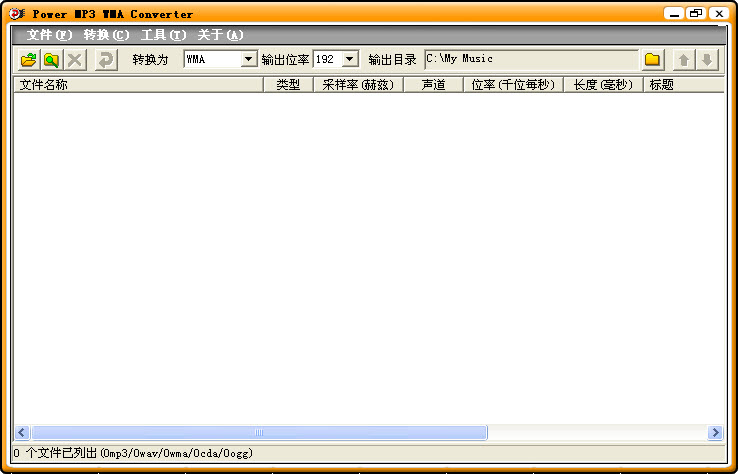Screen dimensions: 738x474
Task: Click the C:\My Music output directory field
Action: coord(531,59)
